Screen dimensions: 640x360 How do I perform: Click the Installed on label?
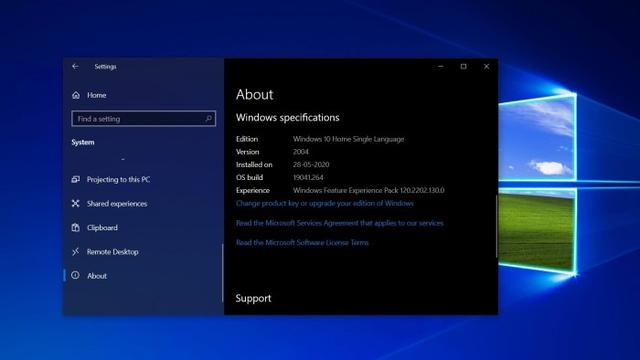(x=254, y=164)
